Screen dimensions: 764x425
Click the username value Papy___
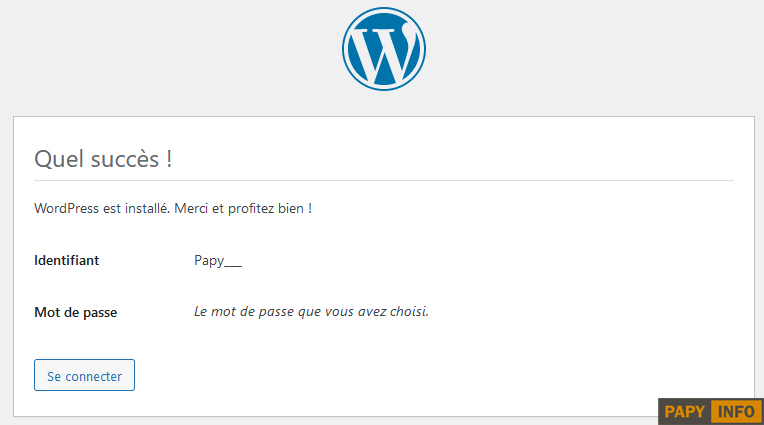point(218,261)
